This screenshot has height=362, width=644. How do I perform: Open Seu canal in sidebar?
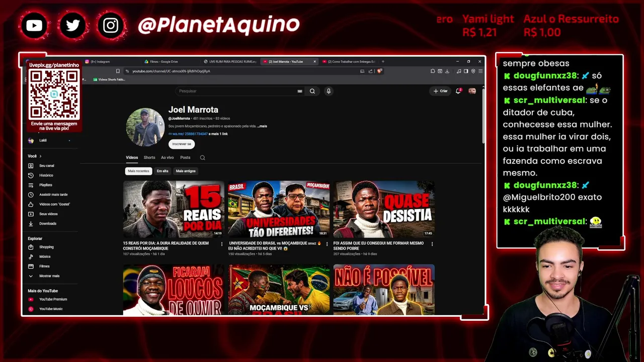[47, 166]
